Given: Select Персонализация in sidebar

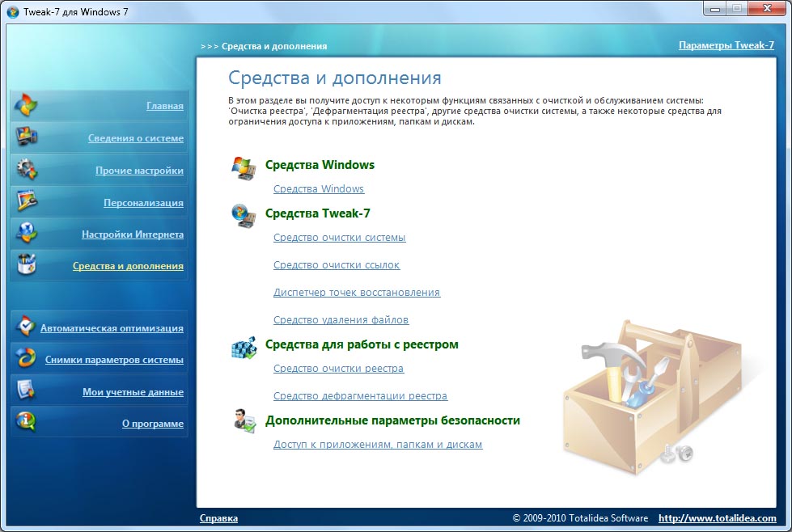Looking at the screenshot, I should tap(143, 203).
